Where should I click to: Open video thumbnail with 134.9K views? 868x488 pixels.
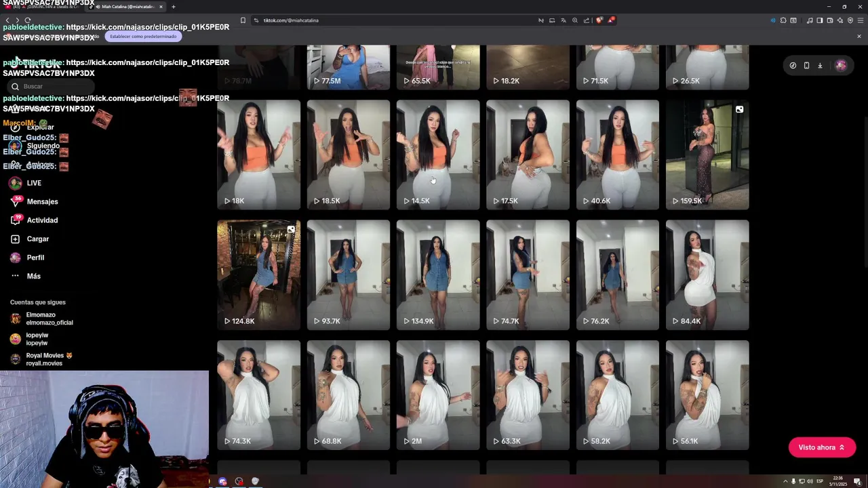pos(438,274)
